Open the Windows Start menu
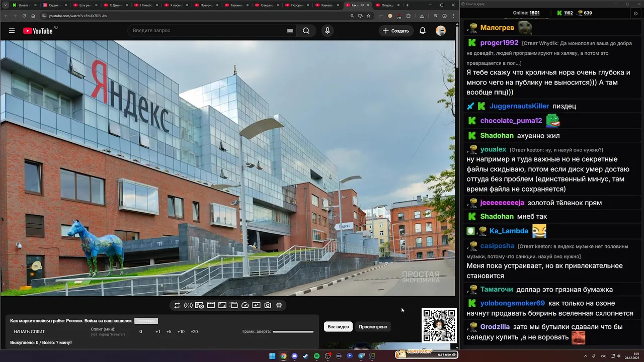The height and width of the screenshot is (362, 644). (272, 356)
